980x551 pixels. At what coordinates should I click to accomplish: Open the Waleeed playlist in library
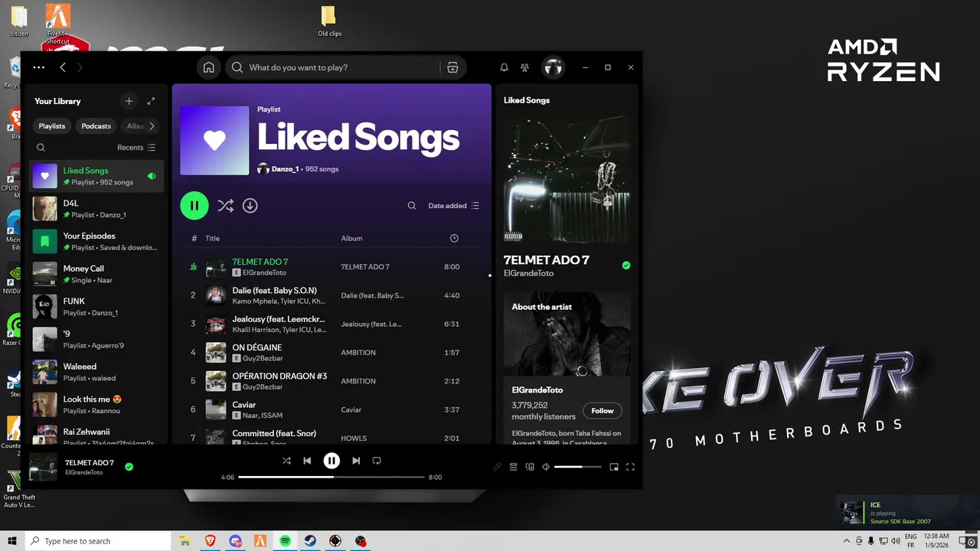[96, 372]
